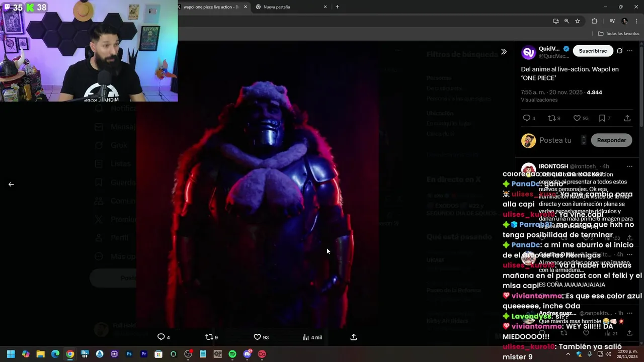
Task: Open taskbar clock showing 12:08 p. m.
Action: 627,354
